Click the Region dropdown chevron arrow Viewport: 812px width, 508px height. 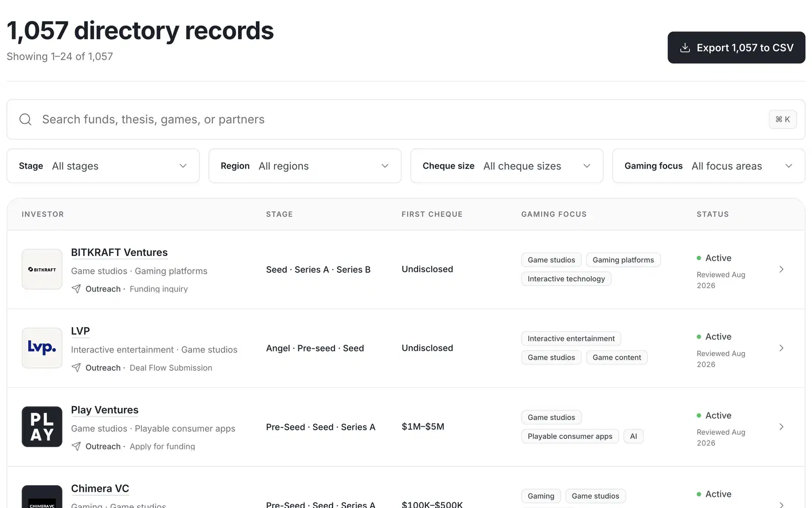pyautogui.click(x=385, y=166)
